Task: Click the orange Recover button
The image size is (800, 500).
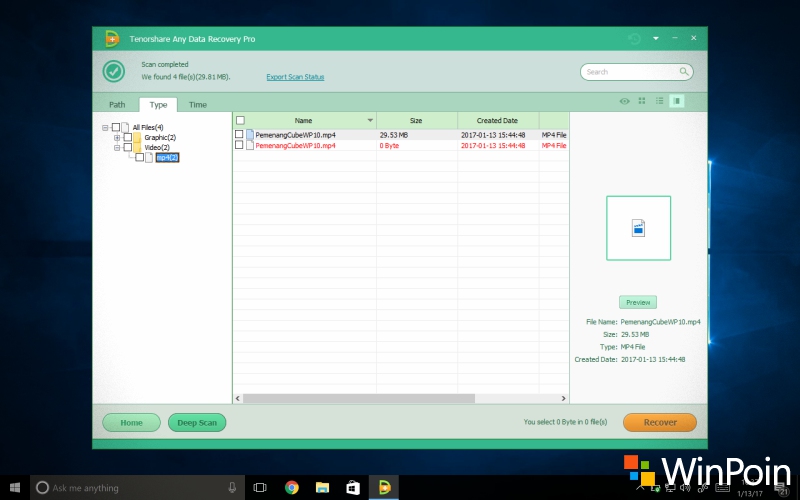Action: tap(660, 422)
